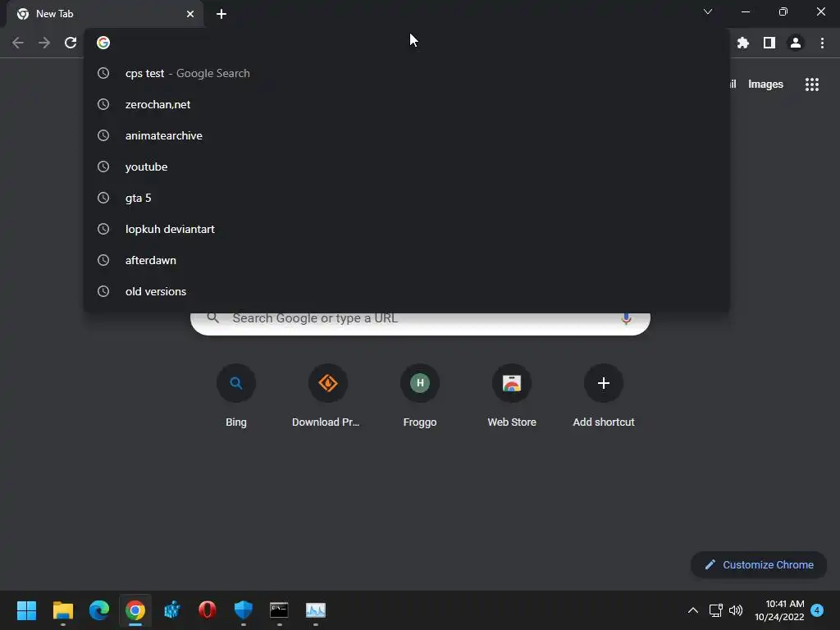The width and height of the screenshot is (840, 630).
Task: Choose the 'zerochan.net' suggestion
Action: (x=407, y=104)
